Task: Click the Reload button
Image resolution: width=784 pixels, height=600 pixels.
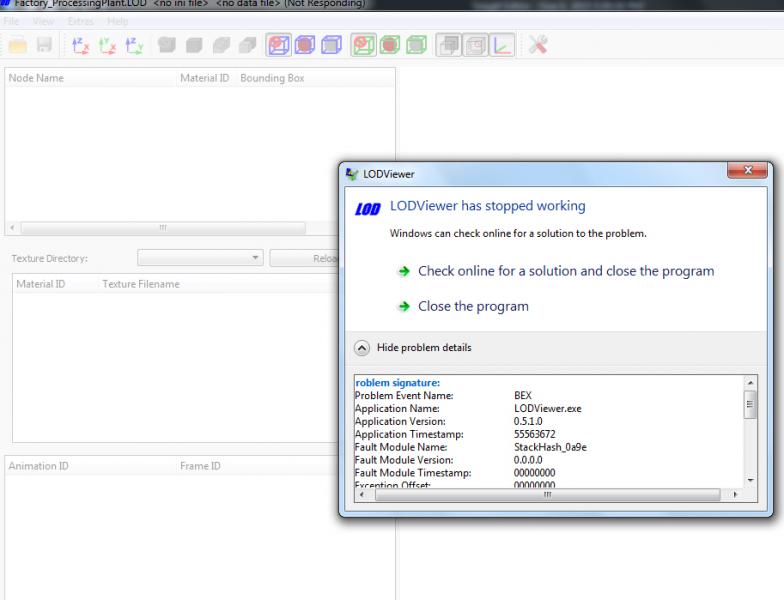Action: point(306,258)
